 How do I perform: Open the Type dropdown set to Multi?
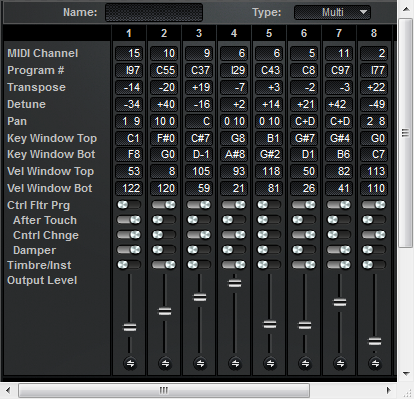click(x=332, y=13)
